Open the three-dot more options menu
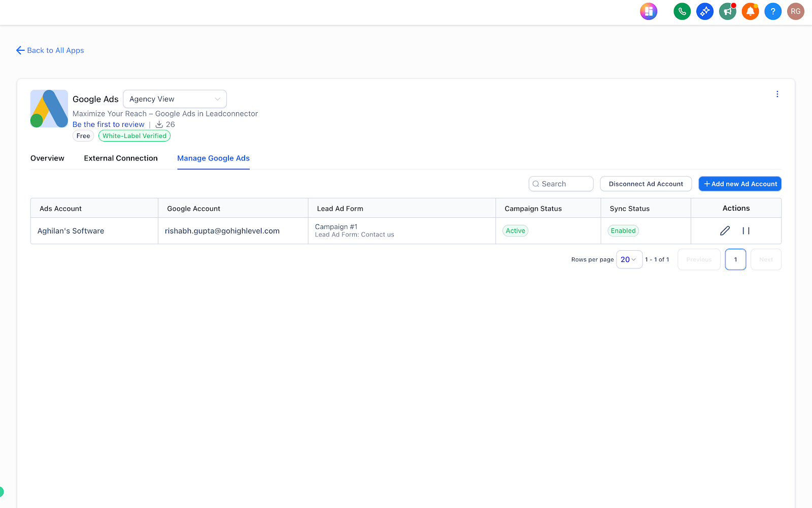 pyautogui.click(x=777, y=94)
